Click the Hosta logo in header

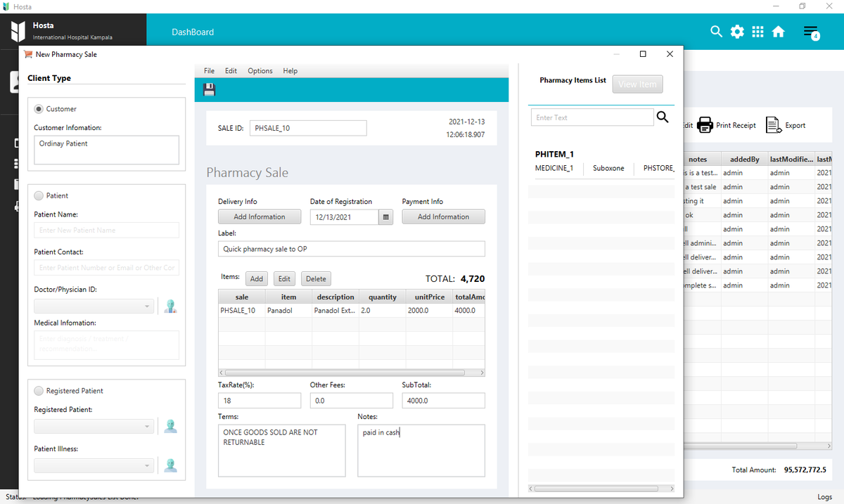tap(18, 32)
